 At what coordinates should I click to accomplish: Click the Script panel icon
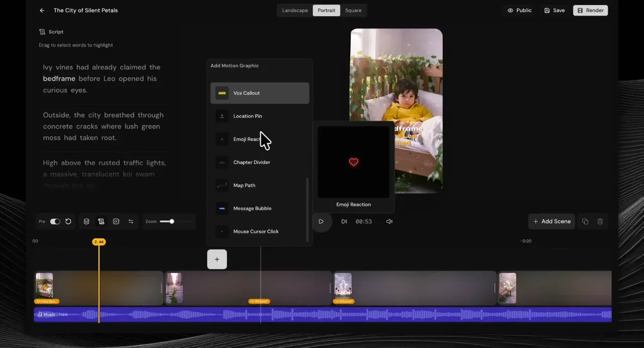tap(42, 32)
